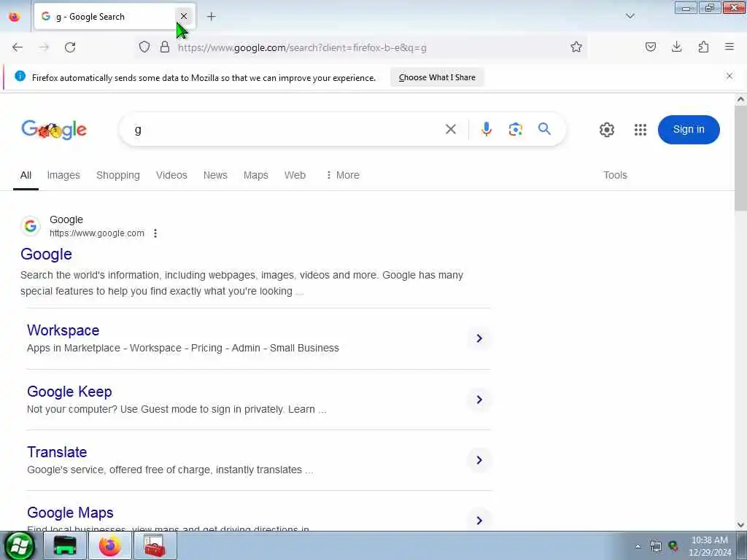This screenshot has width=747, height=560.
Task: Open the Google Maps sitelink
Action: (x=71, y=513)
